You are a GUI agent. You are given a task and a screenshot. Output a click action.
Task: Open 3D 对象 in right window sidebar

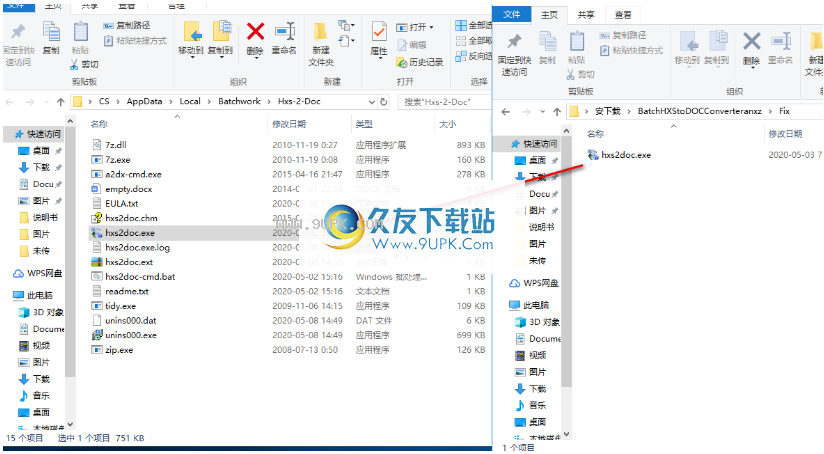click(x=537, y=322)
